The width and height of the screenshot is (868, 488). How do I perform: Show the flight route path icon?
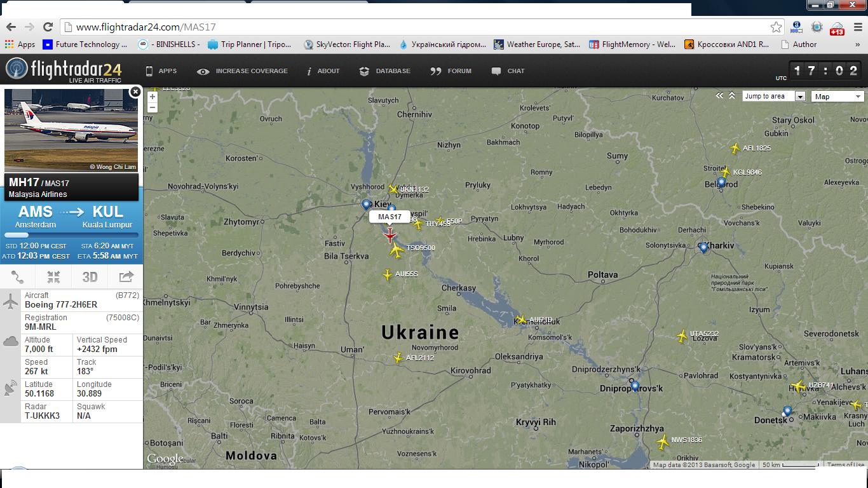[18, 277]
